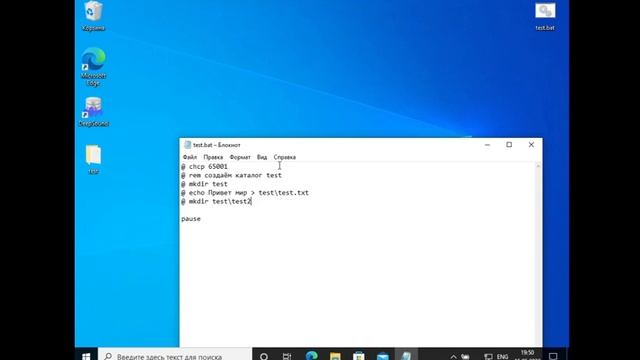Image resolution: width=640 pixels, height=360 pixels.
Task: Click the 'rem создаём каталог test' line
Action: tap(231, 175)
